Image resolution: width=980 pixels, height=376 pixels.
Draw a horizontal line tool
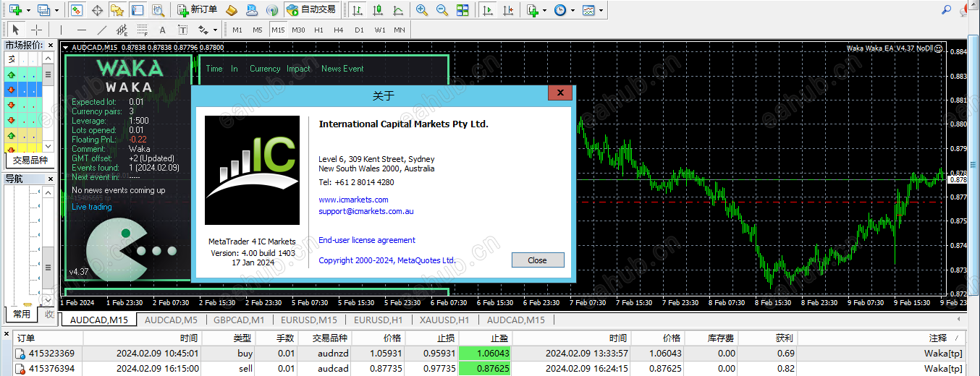[82, 30]
